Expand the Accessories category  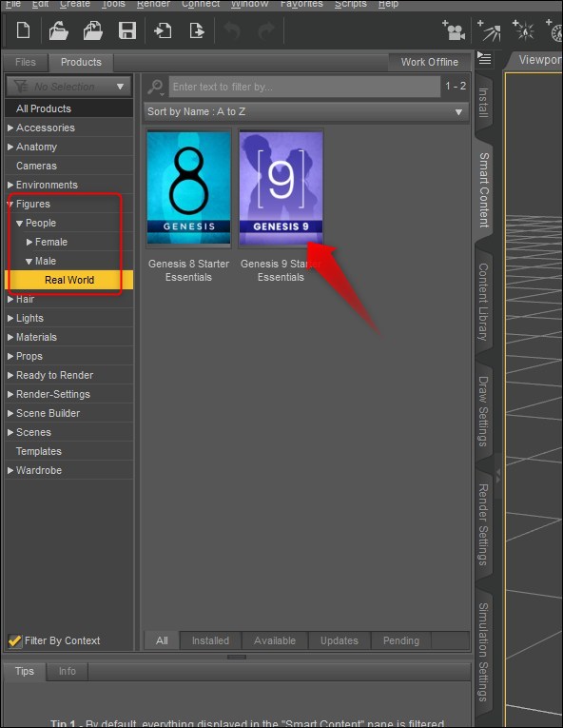[10, 128]
